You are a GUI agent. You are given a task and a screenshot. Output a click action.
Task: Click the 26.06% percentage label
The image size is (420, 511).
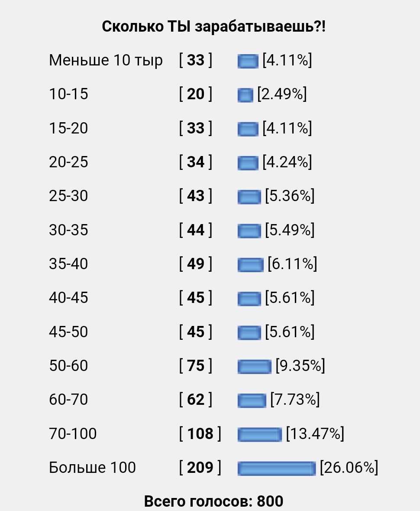(349, 467)
